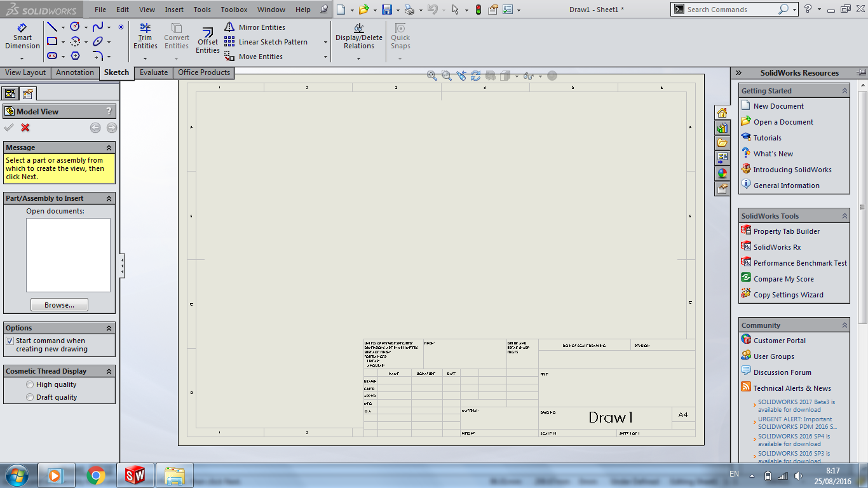Viewport: 868px width, 488px height.
Task: Select High quality cosmetic thread display
Action: click(29, 384)
